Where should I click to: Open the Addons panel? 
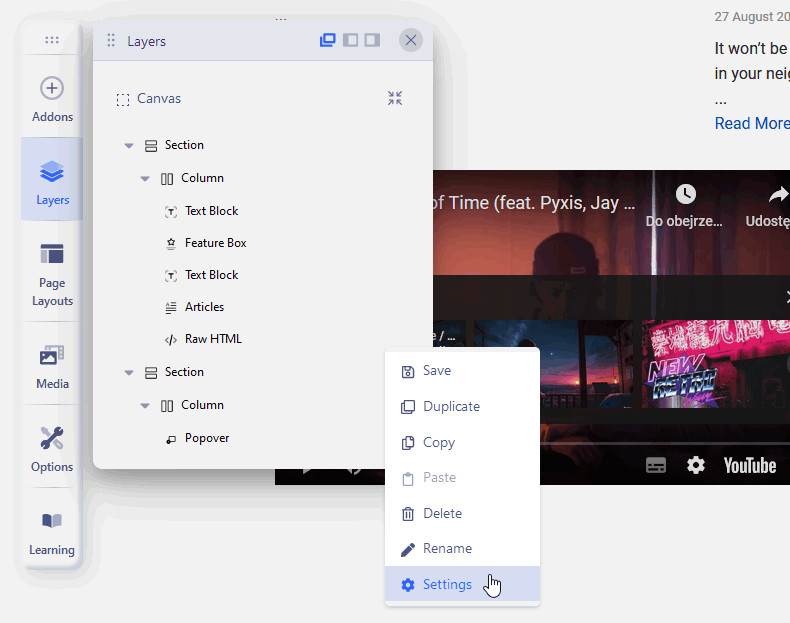tap(52, 99)
